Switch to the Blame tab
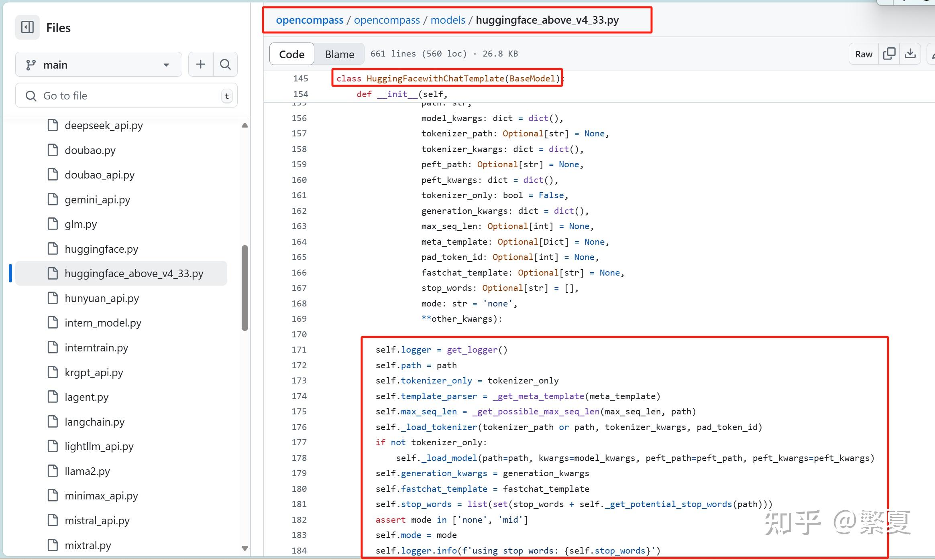The width and height of the screenshot is (935, 560). [339, 54]
